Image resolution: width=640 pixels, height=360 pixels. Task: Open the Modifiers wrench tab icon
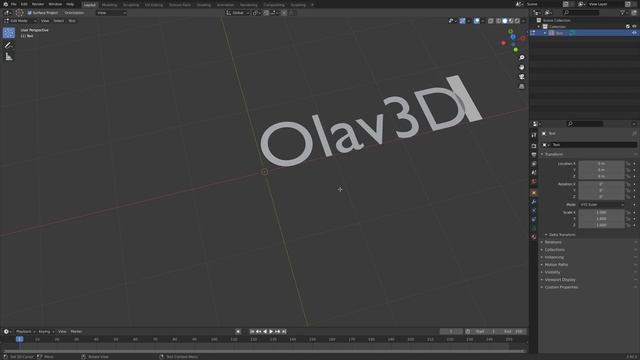[534, 202]
